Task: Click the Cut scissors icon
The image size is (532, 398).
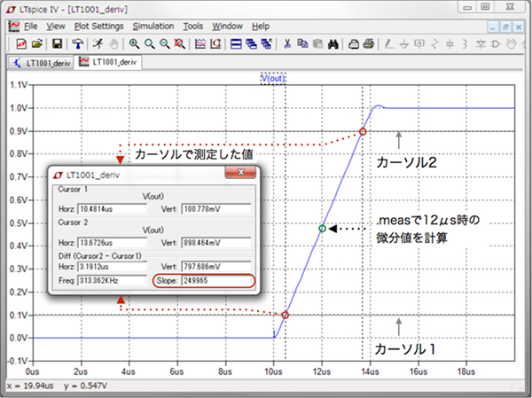Action: (286, 43)
